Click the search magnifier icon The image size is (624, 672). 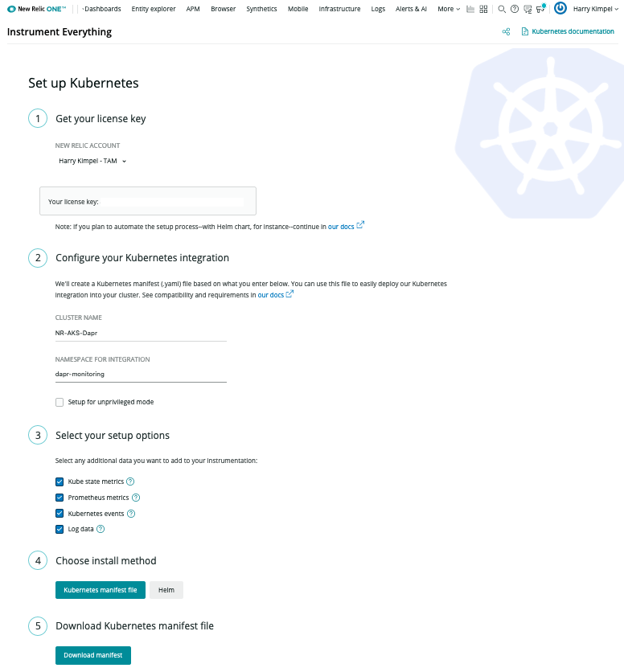[502, 9]
